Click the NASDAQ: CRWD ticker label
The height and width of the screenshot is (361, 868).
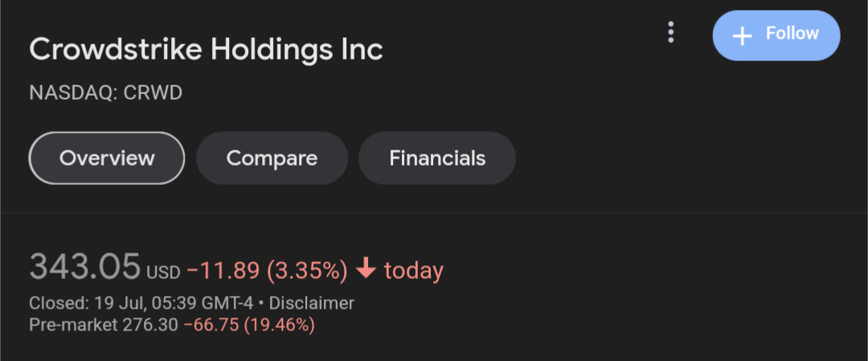106,92
